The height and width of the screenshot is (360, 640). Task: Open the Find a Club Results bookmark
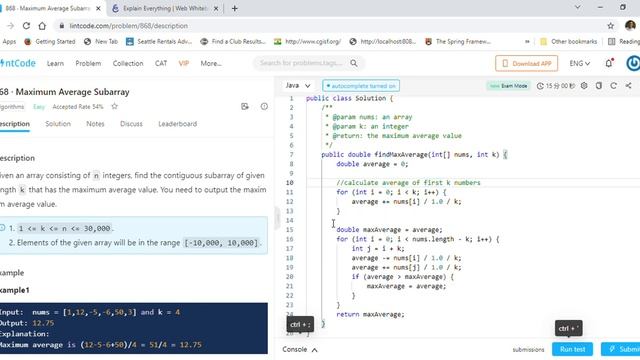click(x=233, y=42)
